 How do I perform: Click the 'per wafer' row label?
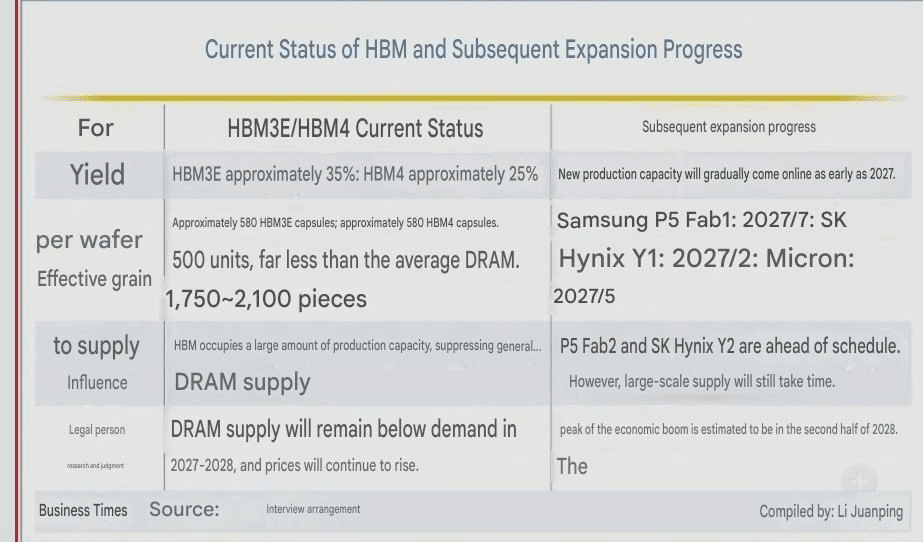click(x=89, y=240)
